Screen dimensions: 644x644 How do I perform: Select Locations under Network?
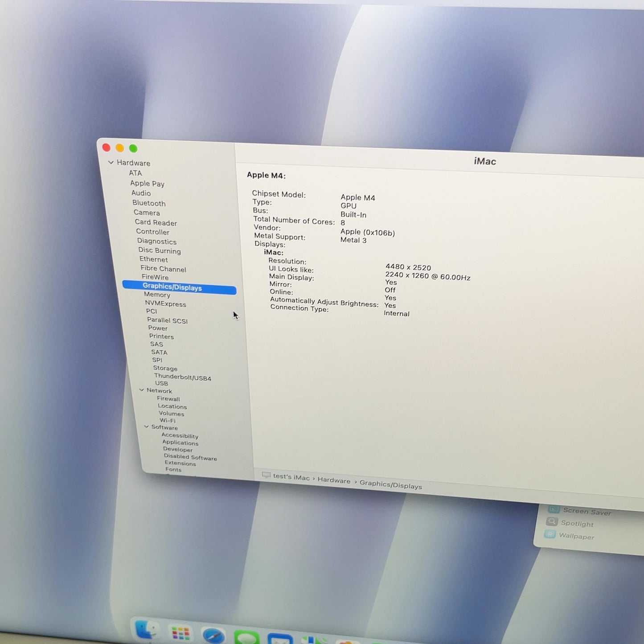(x=172, y=406)
